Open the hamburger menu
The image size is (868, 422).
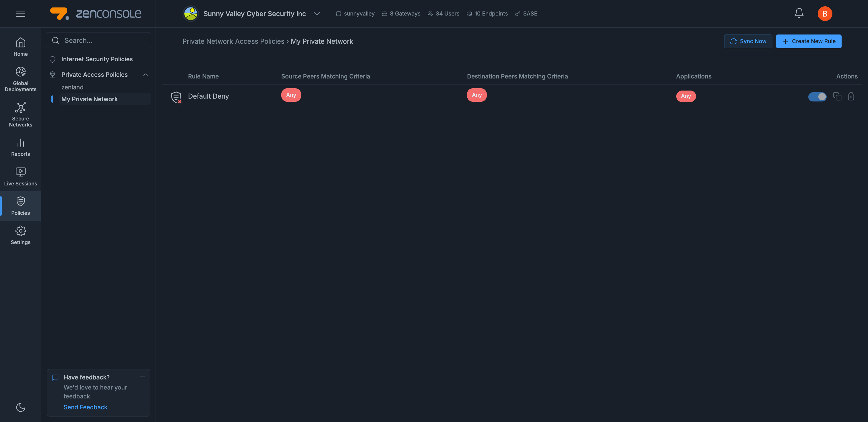pyautogui.click(x=21, y=14)
